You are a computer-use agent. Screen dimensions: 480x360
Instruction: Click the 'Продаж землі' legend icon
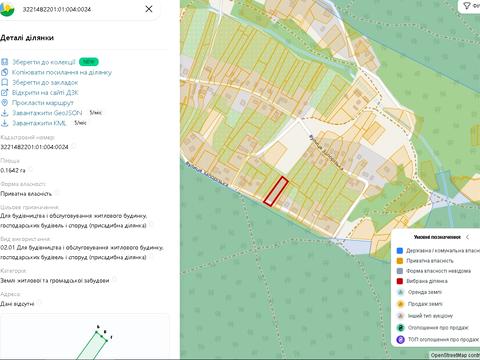400,304
